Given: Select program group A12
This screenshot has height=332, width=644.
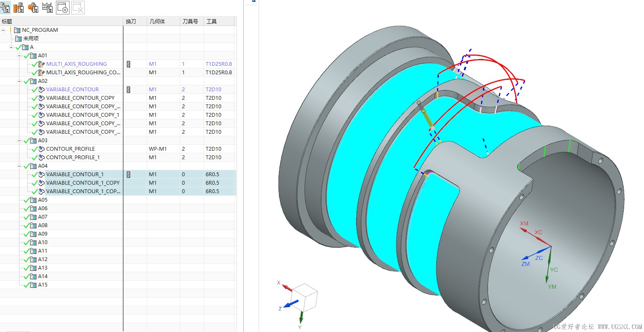Looking at the screenshot, I should click(x=43, y=259).
